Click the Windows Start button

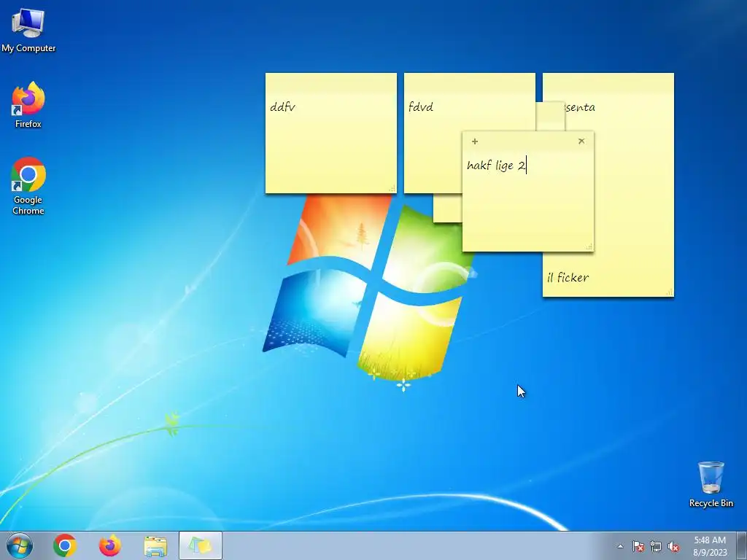[20, 545]
